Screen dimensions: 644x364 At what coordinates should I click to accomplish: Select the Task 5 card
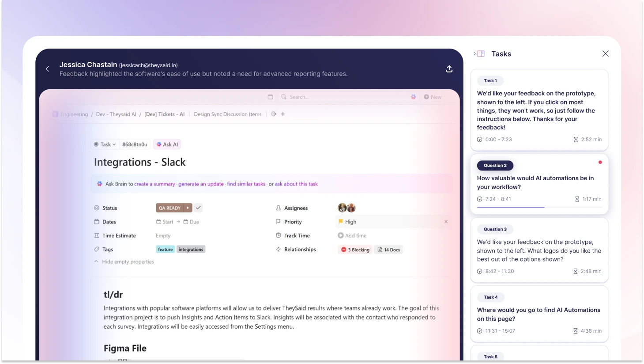tap(539, 353)
